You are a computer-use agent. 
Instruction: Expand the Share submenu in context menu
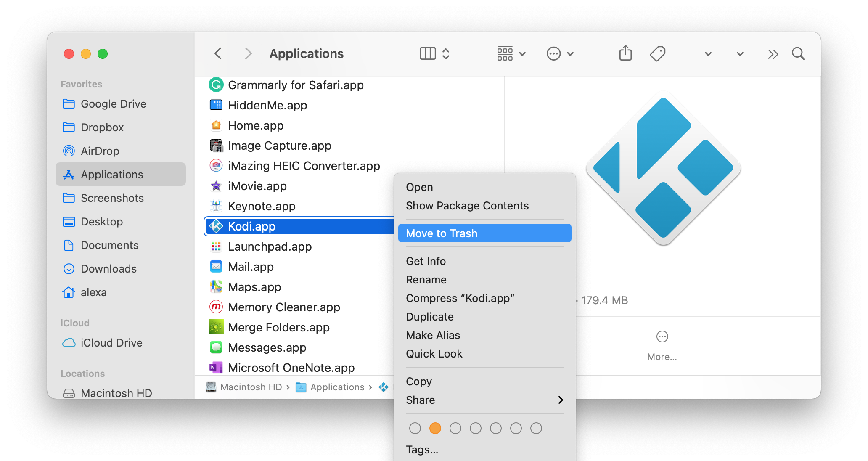click(484, 400)
